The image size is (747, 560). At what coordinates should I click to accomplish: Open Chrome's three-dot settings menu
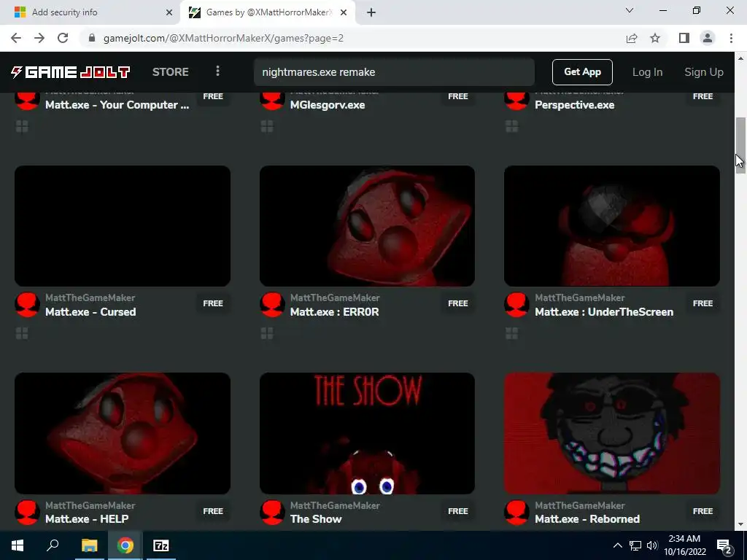click(731, 38)
